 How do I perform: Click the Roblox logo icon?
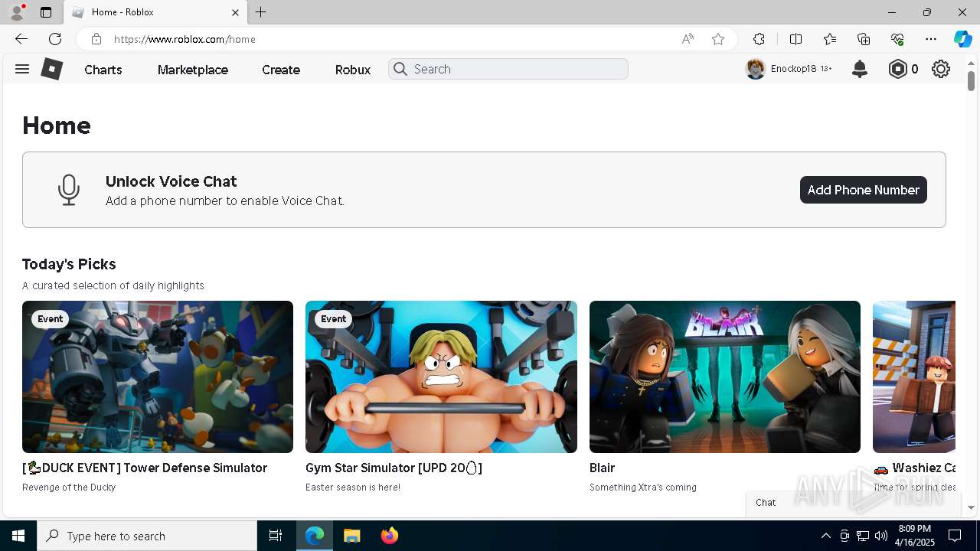point(51,69)
